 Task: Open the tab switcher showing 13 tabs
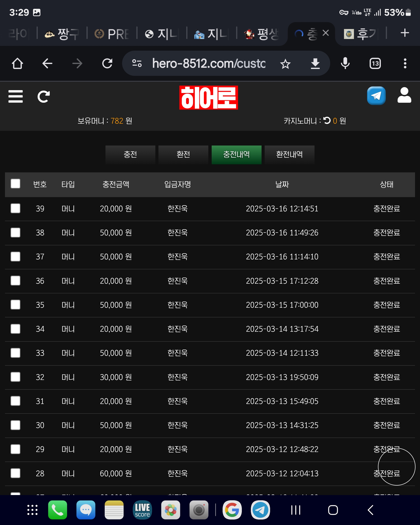(x=375, y=63)
